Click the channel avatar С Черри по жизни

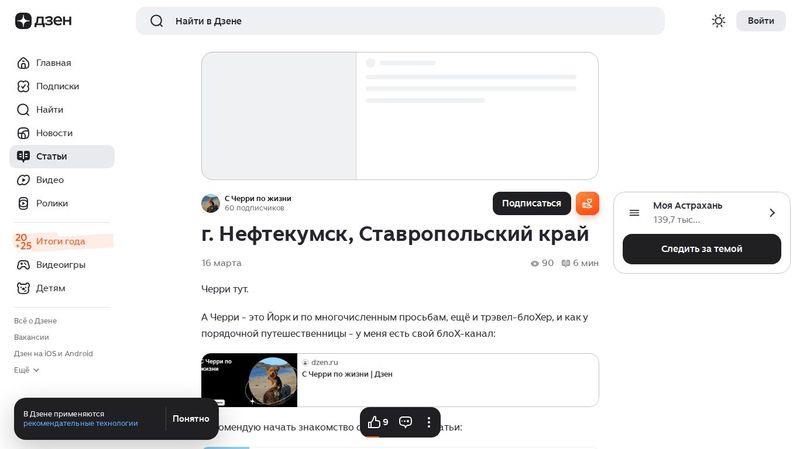[x=210, y=204]
